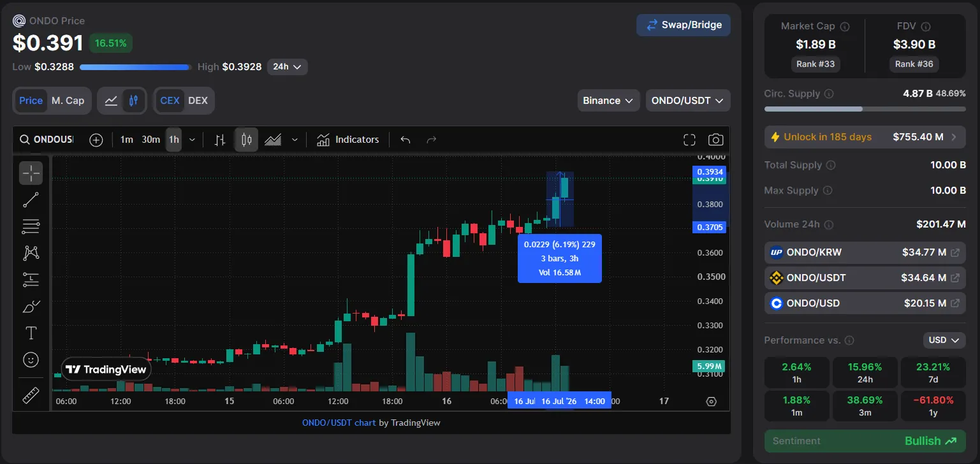Show Volume 24h info icon
980x464 pixels.
click(x=828, y=224)
